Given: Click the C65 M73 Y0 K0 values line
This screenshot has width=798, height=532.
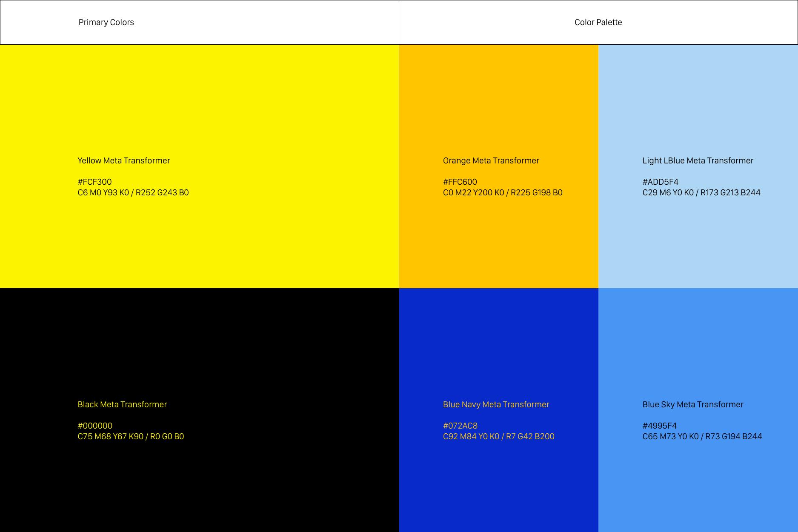Looking at the screenshot, I should point(702,436).
